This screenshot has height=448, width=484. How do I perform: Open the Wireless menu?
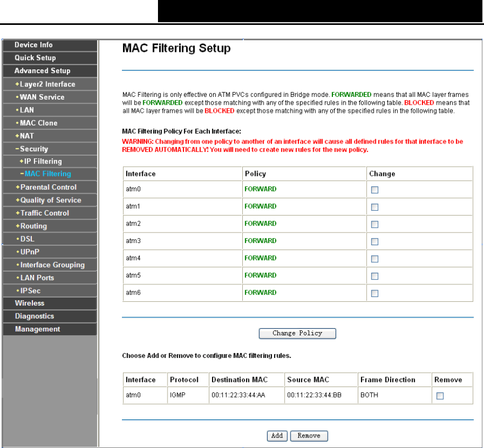pos(30,303)
